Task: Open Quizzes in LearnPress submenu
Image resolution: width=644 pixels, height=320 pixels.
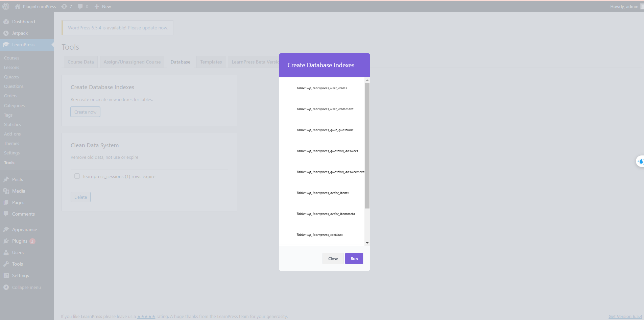Action: point(11,77)
